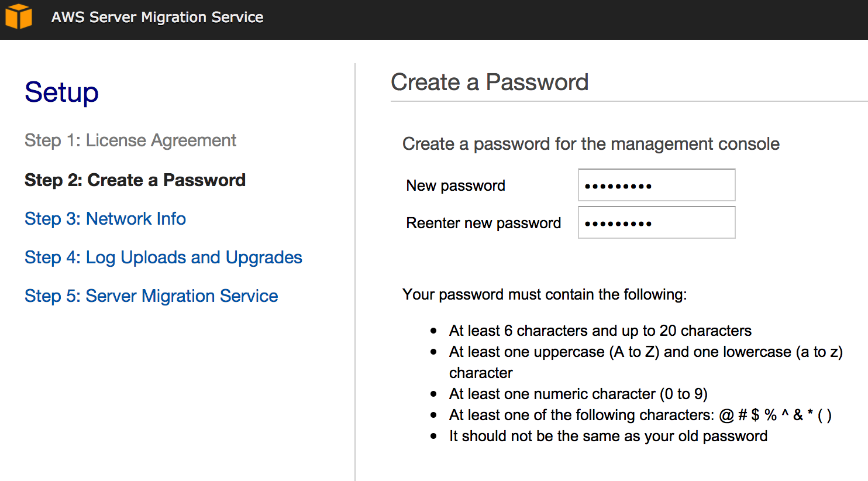Image resolution: width=868 pixels, height=481 pixels.
Task: Click 'Your password must contain the following' text
Action: click(544, 294)
